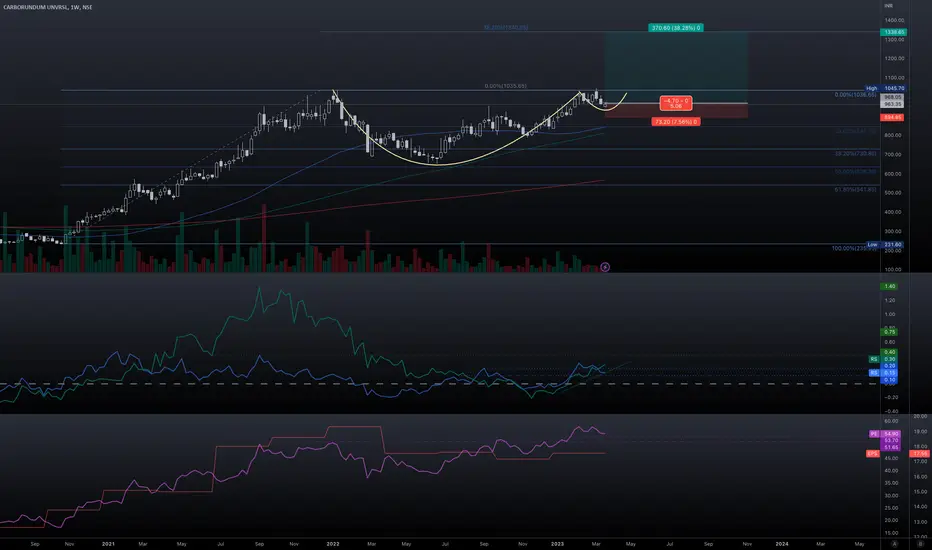The image size is (932, 550).
Task: Select the red EPS indicator label
Action: point(873,454)
